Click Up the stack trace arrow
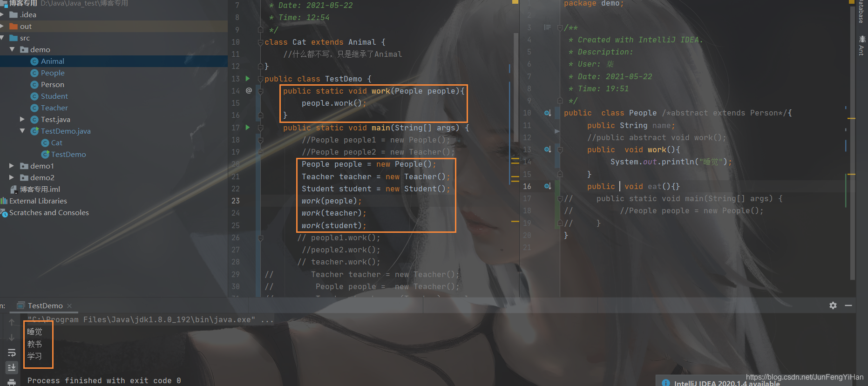The height and width of the screenshot is (386, 868). [x=12, y=322]
